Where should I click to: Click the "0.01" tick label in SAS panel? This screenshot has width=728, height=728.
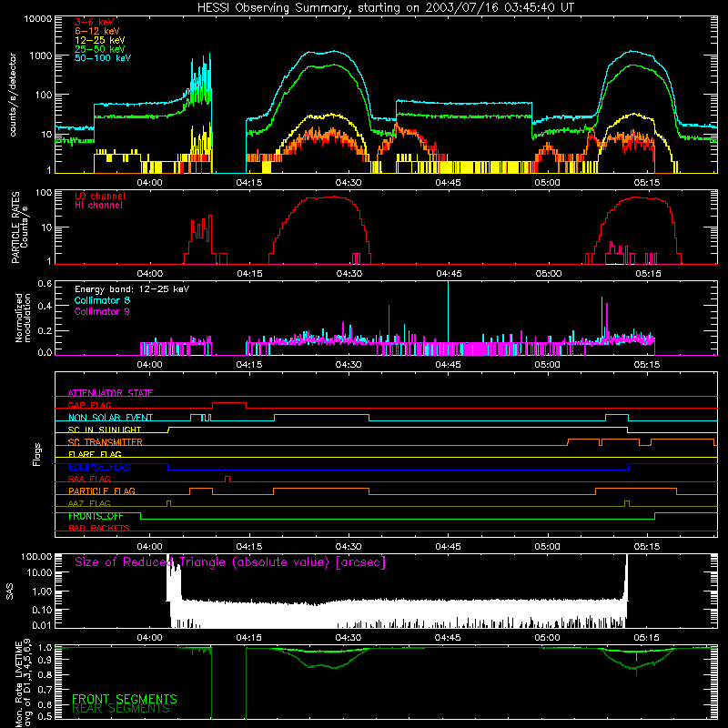point(42,625)
